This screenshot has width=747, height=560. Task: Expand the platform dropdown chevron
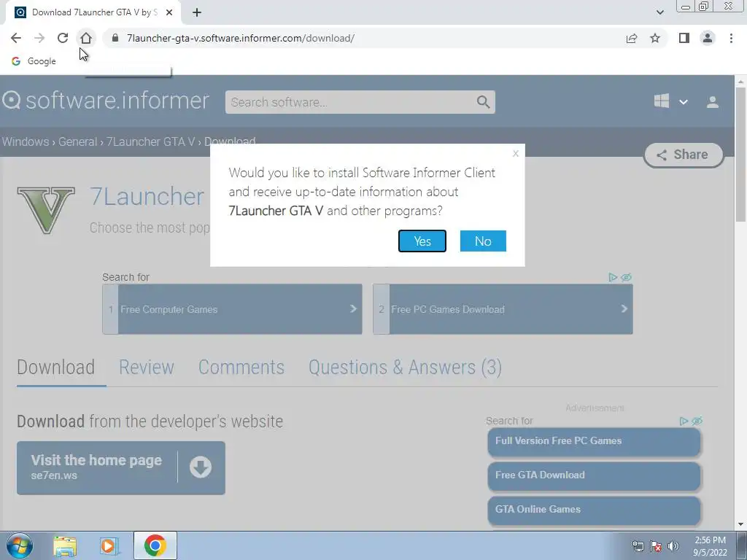683,102
